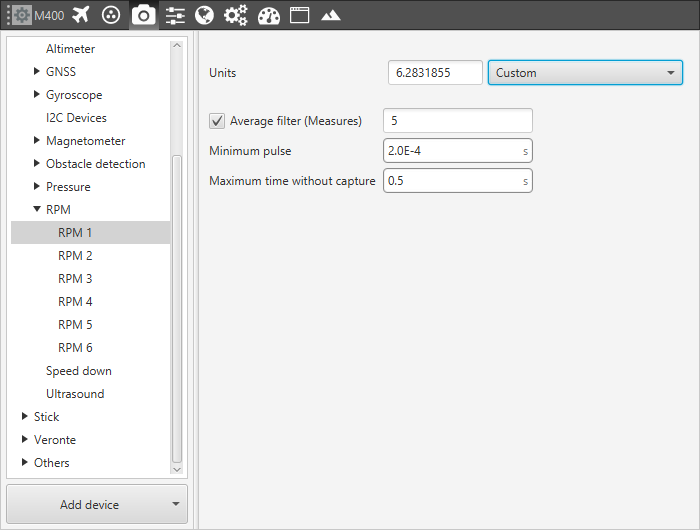Expand the Stick tree node
Screen dimensions: 700x530
pyautogui.click(x=25, y=417)
